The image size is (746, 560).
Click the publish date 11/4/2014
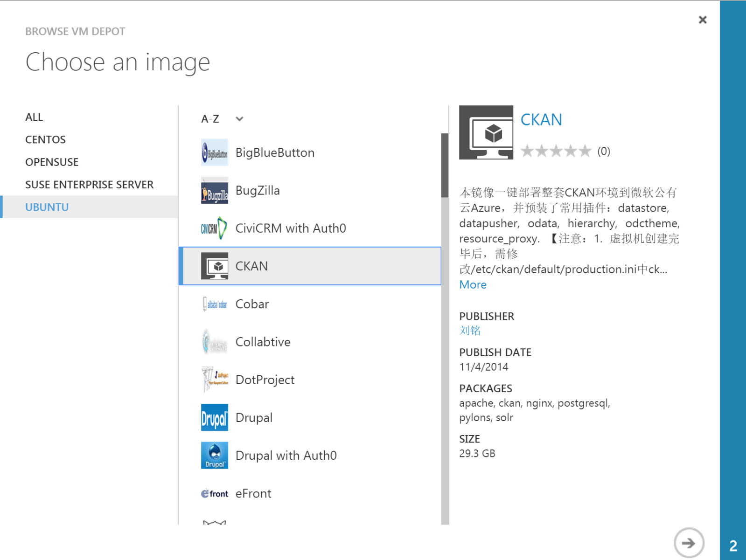pos(484,367)
